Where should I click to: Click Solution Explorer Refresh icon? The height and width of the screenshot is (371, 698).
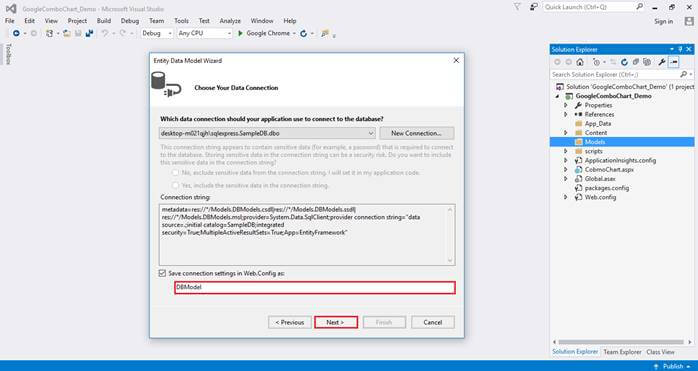625,62
